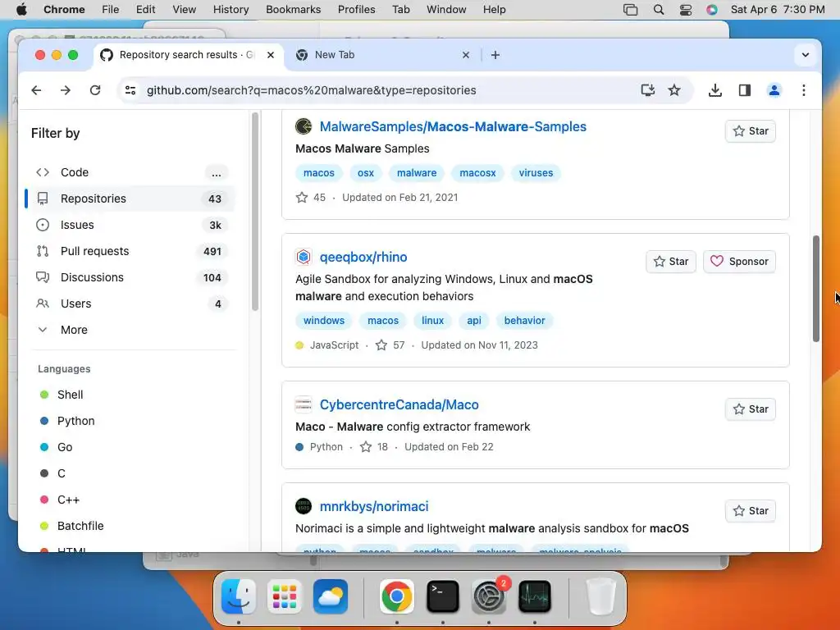Star the Macos-Malware-Samples repository

(750, 131)
